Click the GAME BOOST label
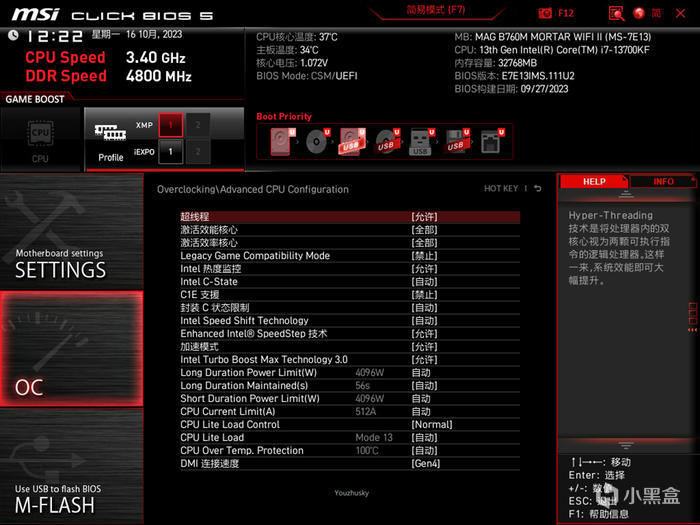This screenshot has width=700, height=525. (x=35, y=99)
